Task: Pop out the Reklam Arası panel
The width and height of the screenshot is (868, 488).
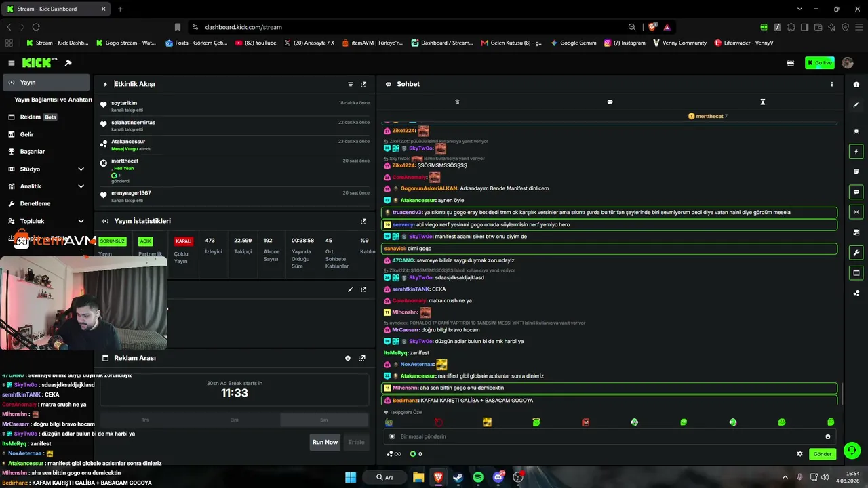Action: click(362, 358)
